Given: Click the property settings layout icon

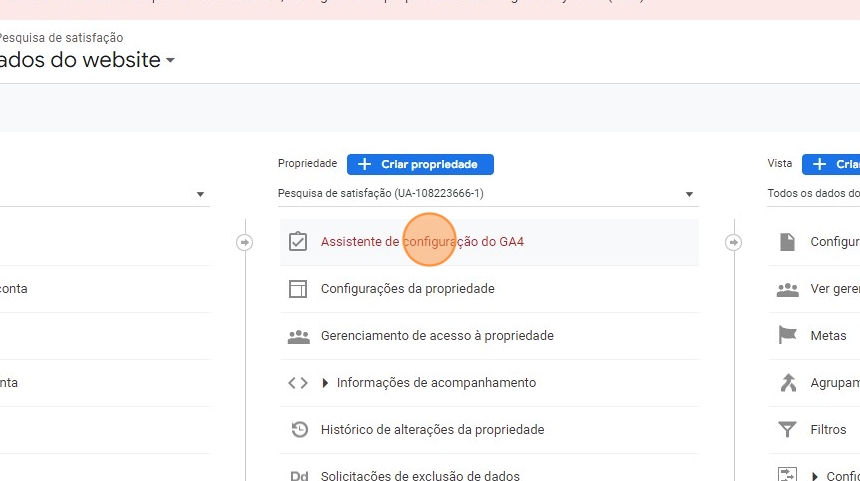Looking at the screenshot, I should click(297, 289).
